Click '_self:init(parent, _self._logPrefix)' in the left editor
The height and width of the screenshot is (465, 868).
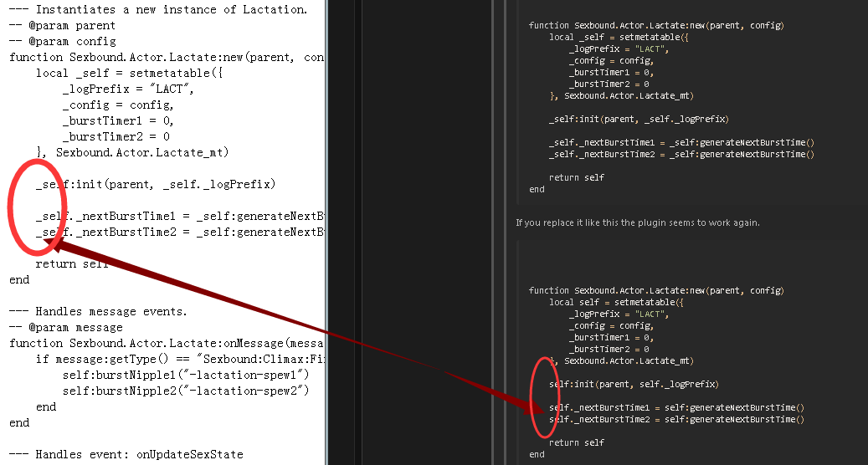156,184
